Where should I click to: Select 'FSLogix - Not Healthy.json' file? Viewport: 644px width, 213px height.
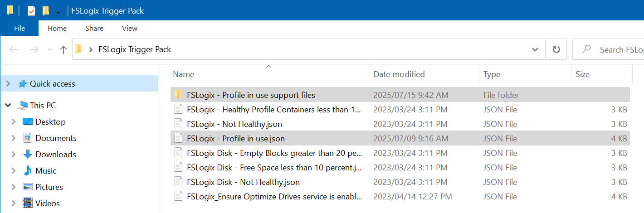pyautogui.click(x=400, y=124)
